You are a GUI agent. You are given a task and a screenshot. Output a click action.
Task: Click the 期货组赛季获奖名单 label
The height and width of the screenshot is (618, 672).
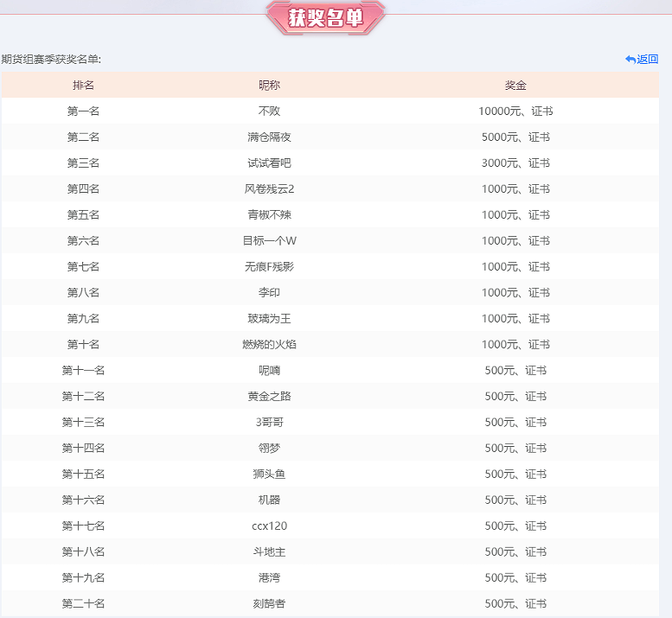[51, 59]
